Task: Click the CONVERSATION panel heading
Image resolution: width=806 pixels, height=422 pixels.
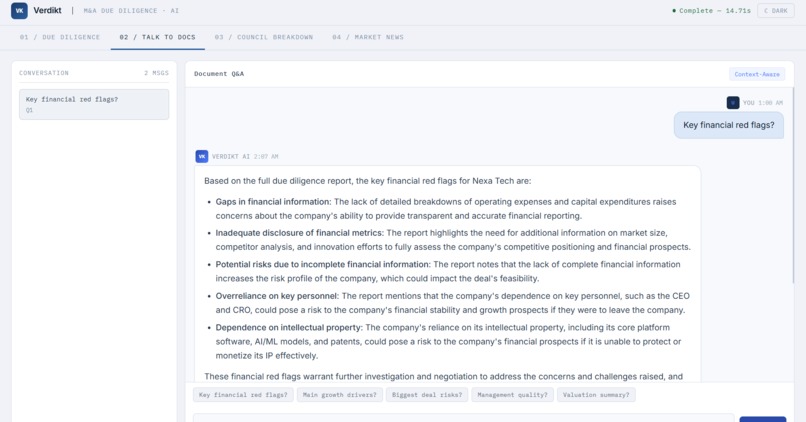Action: [x=44, y=73]
